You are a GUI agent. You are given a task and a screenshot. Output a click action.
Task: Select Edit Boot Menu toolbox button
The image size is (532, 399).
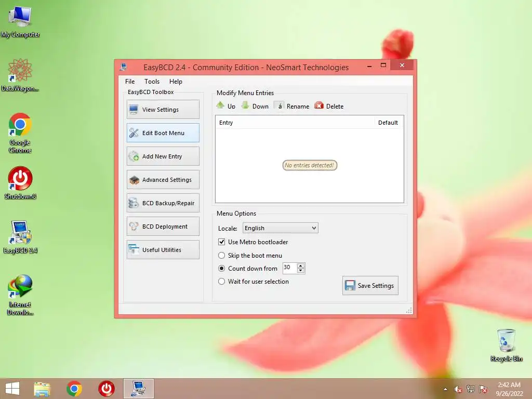(163, 132)
